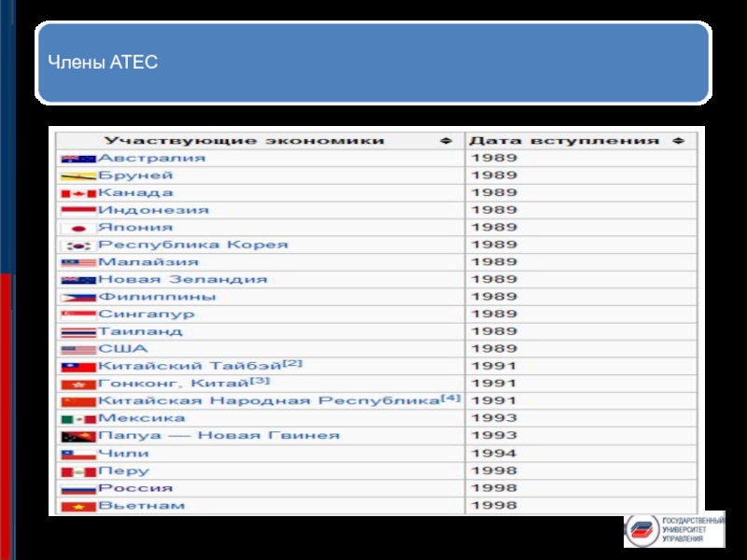This screenshot has width=747, height=560.
Task: Open the Канада link
Action: [135, 193]
